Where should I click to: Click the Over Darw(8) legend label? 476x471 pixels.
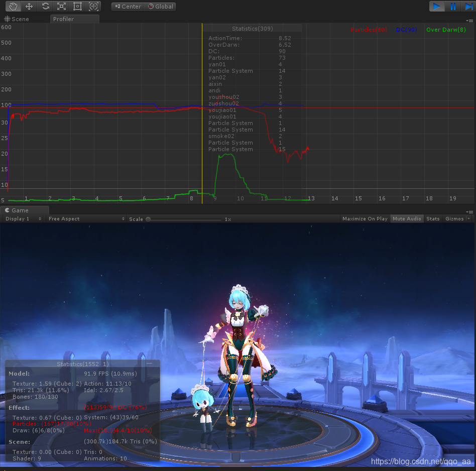pyautogui.click(x=446, y=30)
